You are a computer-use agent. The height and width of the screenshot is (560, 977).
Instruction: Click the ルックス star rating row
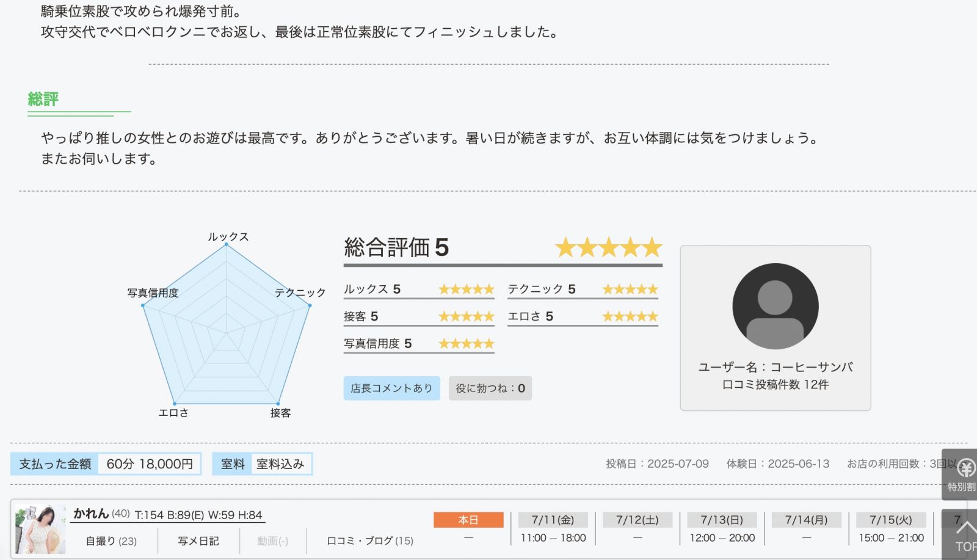pyautogui.click(x=418, y=289)
